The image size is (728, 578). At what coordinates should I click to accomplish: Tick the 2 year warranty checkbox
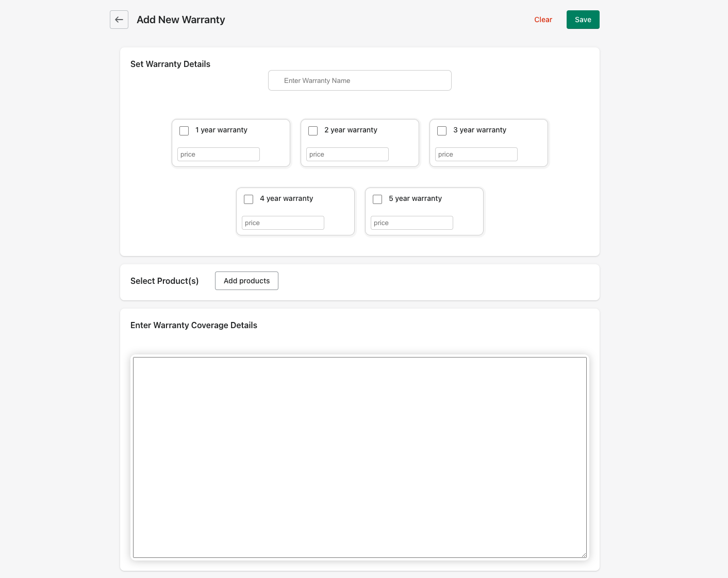[x=313, y=131]
